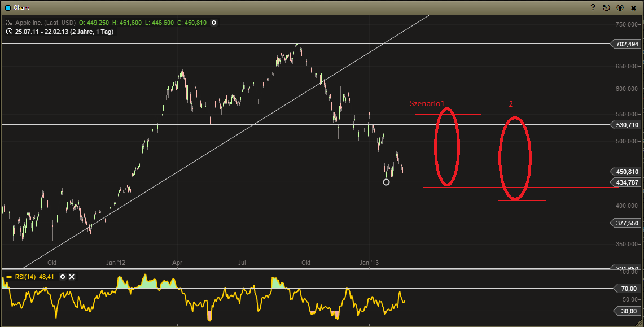The height and width of the screenshot is (327, 644).
Task: Click the 530,710 resistance level label
Action: click(x=626, y=125)
